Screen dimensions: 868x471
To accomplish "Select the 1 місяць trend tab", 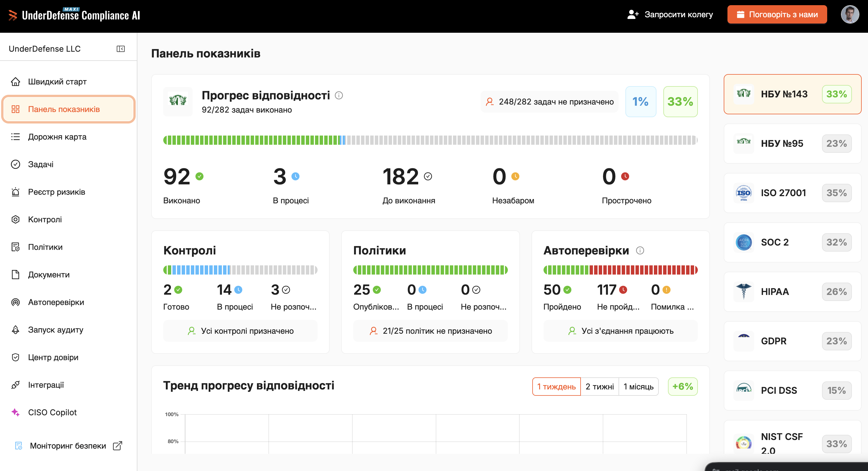I will (638, 387).
